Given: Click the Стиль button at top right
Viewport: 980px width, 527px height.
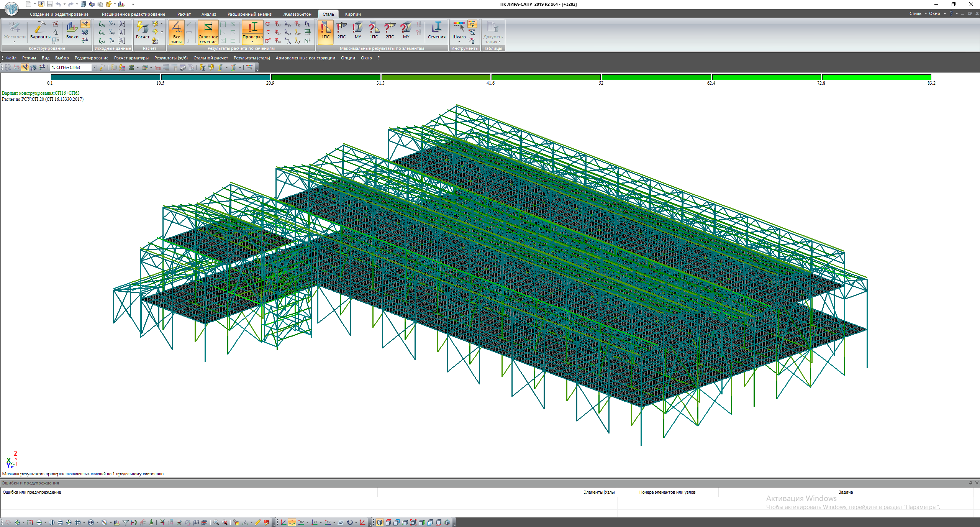Looking at the screenshot, I should coord(915,13).
